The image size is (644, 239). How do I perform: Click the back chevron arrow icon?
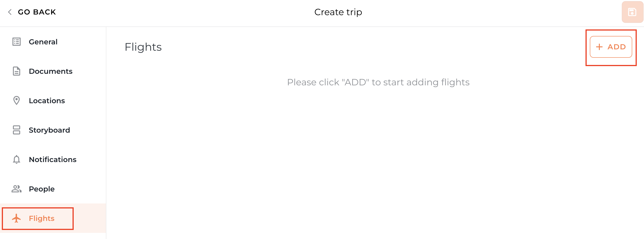pyautogui.click(x=10, y=12)
